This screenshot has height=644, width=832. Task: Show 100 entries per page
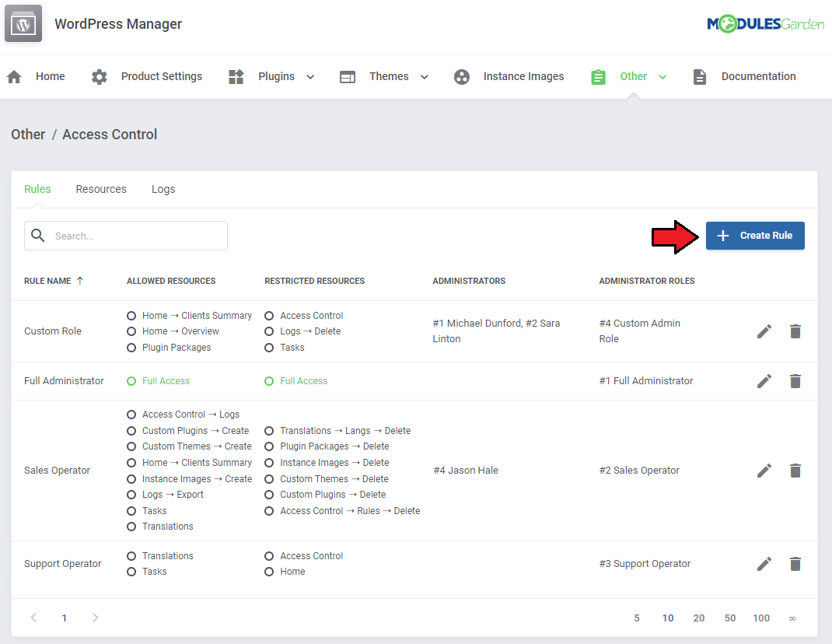761,618
